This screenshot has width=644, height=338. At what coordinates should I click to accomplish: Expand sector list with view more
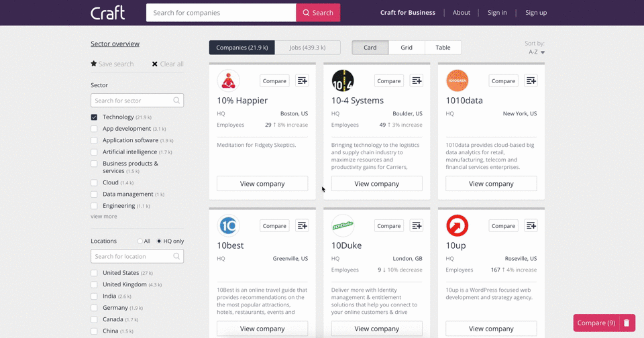(103, 217)
